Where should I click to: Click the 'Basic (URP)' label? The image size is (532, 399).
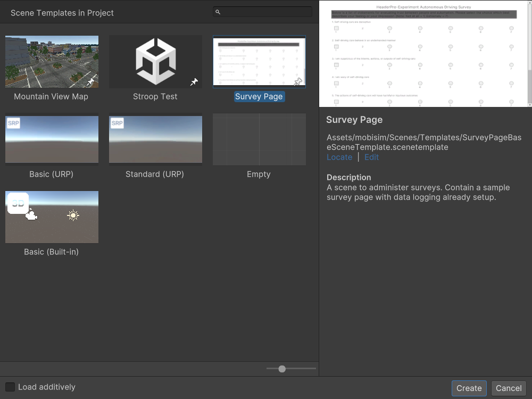[x=51, y=174]
